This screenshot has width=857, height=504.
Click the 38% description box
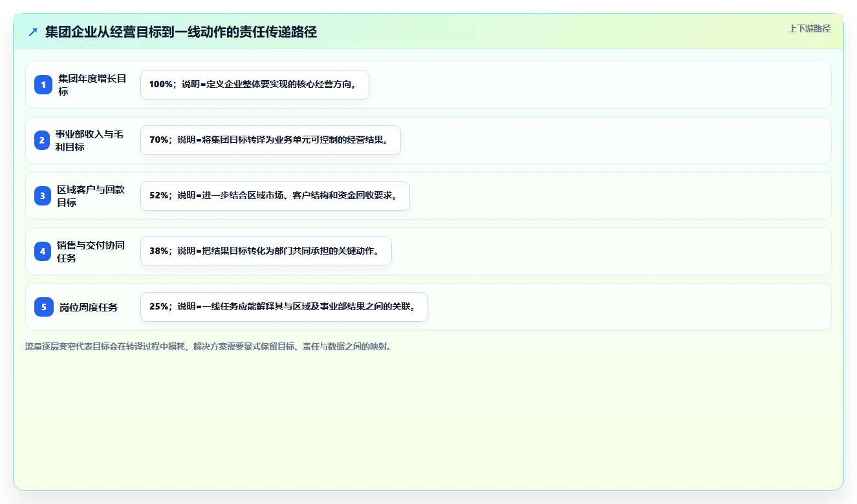(x=266, y=251)
